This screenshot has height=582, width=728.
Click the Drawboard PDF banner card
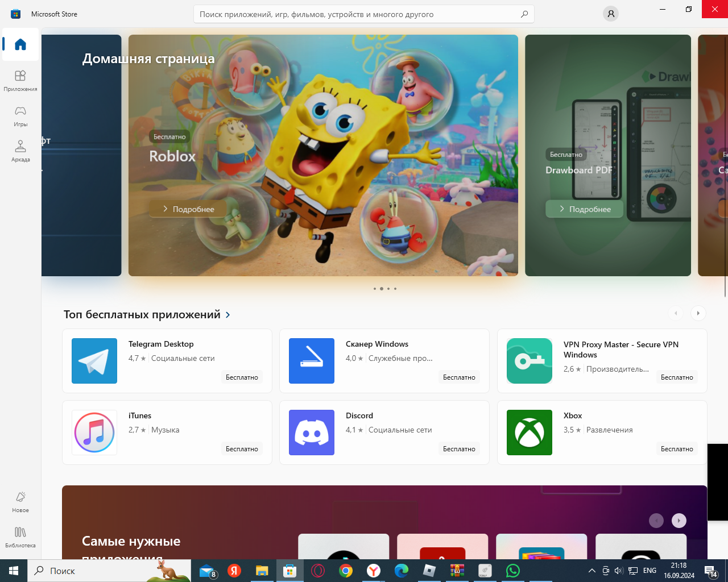[608, 155]
